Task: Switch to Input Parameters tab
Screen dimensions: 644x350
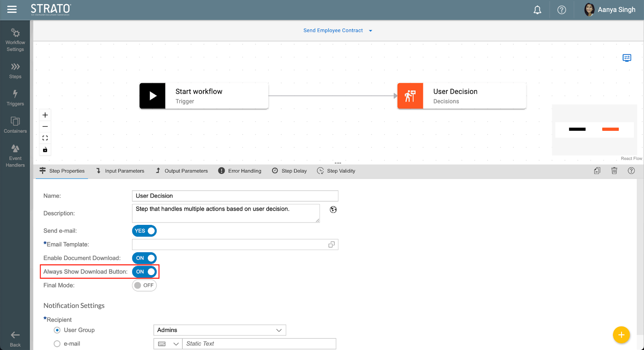Action: click(x=120, y=171)
